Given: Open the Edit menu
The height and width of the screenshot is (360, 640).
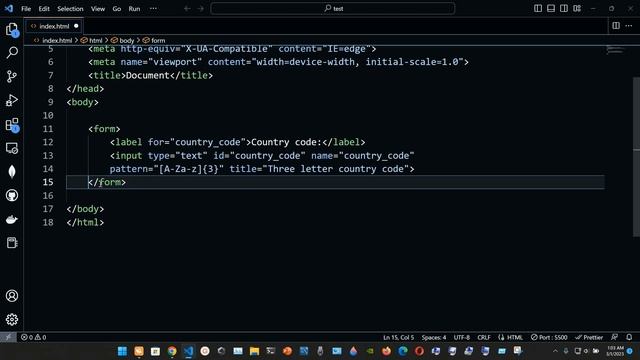Looking at the screenshot, I should point(44,9).
